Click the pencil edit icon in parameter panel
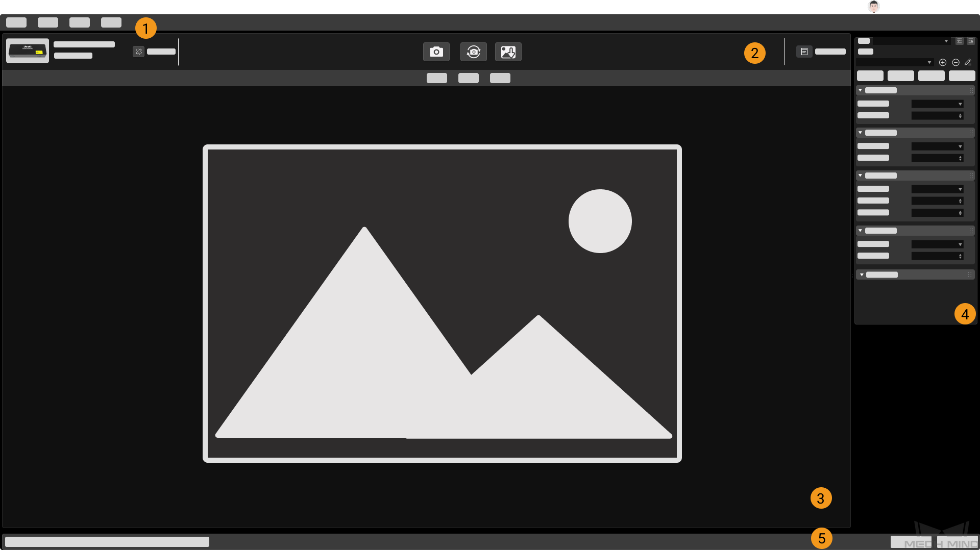Viewport: 980px width, 550px height. tap(968, 62)
